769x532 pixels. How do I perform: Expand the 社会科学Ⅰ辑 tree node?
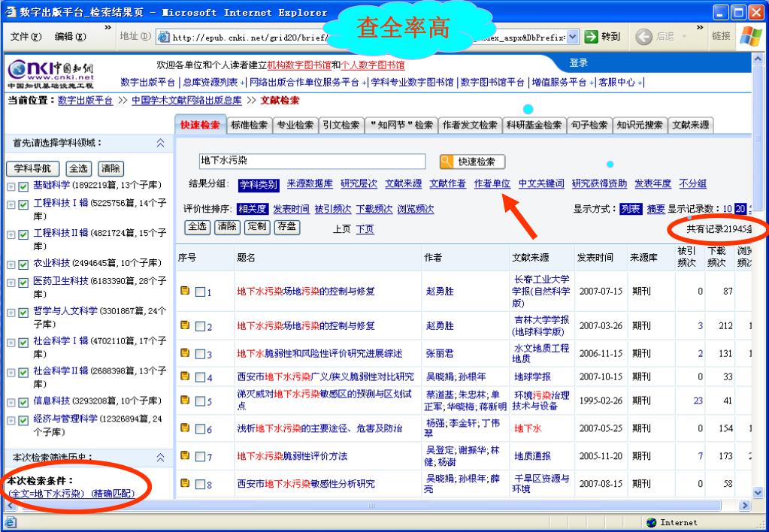click(11, 343)
